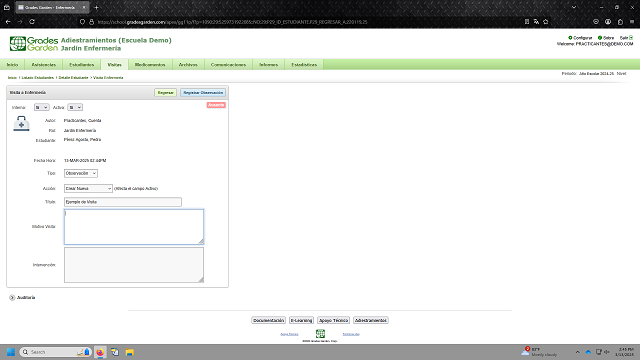Click the Sobre info icon
This screenshot has height=360, width=640.
tap(600, 38)
